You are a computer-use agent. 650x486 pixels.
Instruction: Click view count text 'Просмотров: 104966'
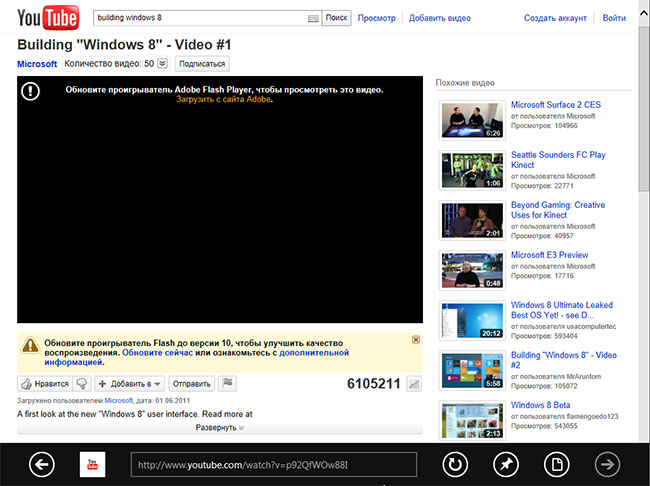[x=544, y=126]
